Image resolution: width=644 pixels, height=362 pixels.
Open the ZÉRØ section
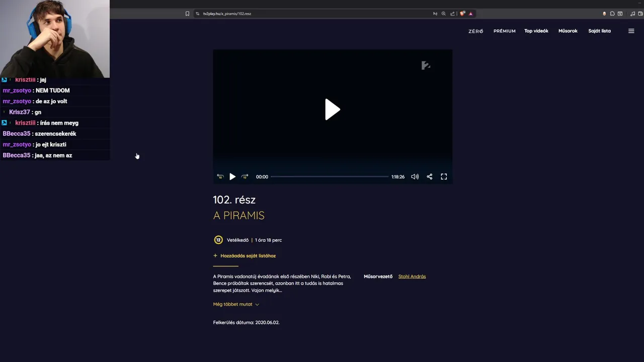tap(475, 31)
